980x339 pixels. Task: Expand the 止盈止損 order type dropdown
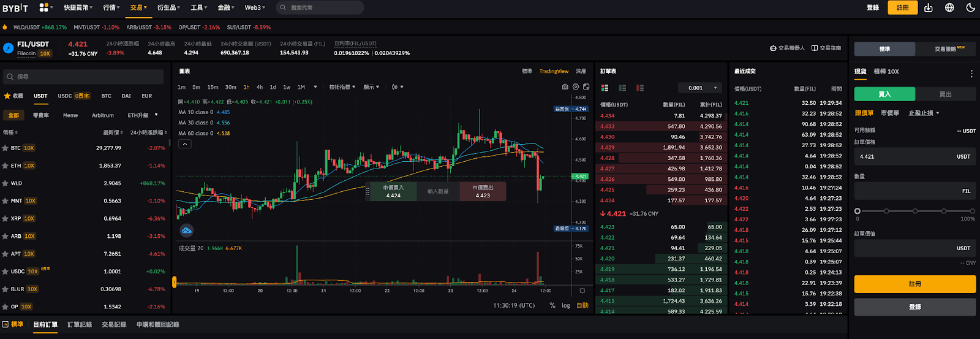[x=924, y=113]
